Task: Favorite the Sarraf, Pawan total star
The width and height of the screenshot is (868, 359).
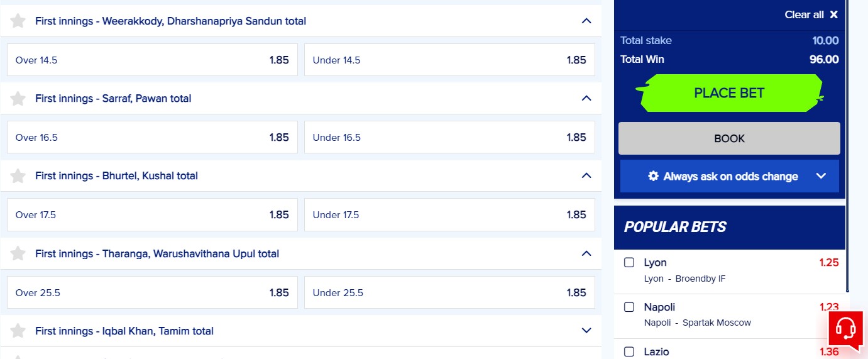Action: tap(18, 98)
